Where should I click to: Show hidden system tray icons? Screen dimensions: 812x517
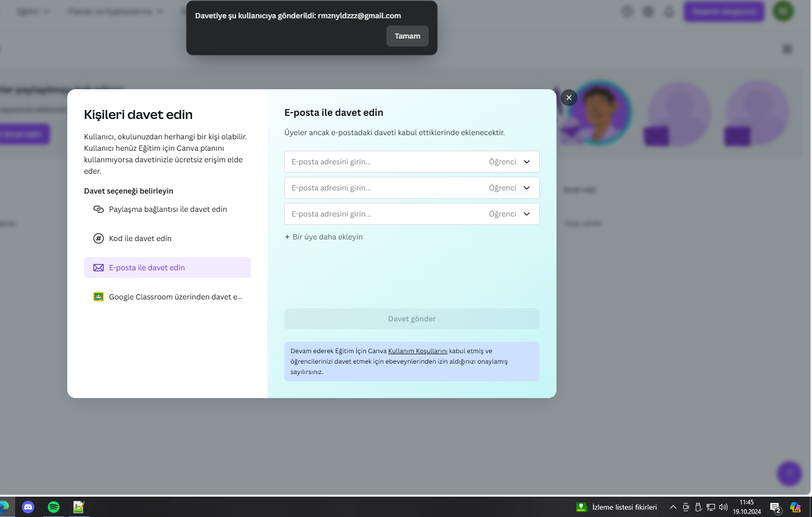coord(673,507)
